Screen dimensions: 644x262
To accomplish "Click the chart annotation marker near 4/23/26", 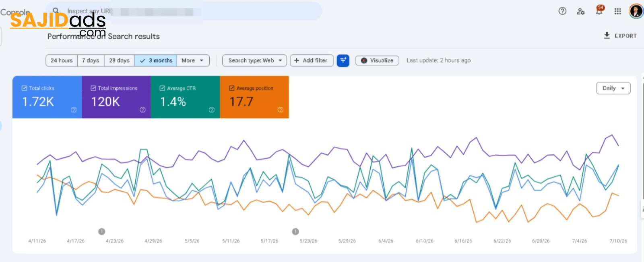I will [x=102, y=231].
